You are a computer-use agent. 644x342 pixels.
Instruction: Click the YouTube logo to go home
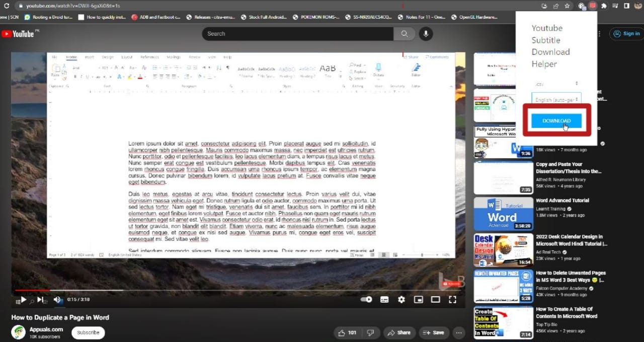coord(18,34)
